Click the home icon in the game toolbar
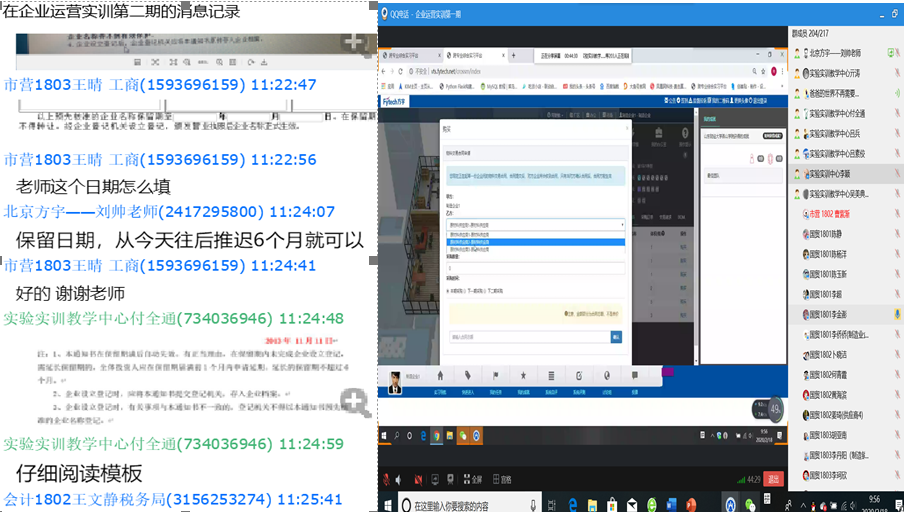Viewport: 904px width, 512px height. point(439,375)
